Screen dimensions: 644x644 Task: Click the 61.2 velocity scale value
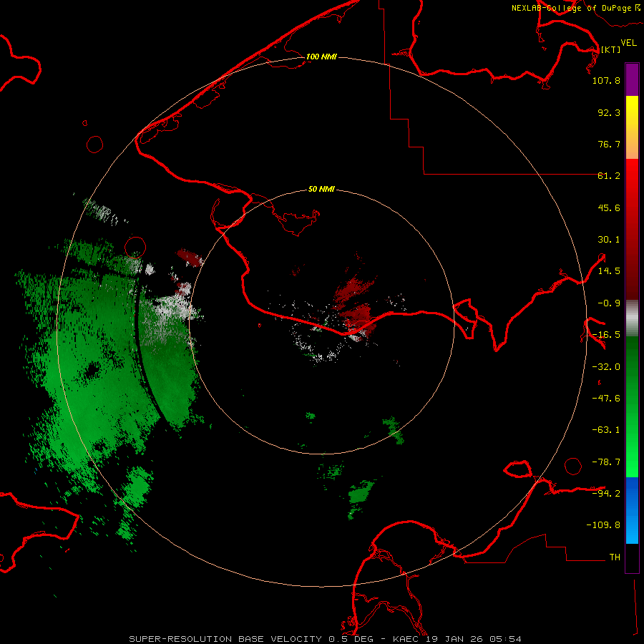[609, 176]
